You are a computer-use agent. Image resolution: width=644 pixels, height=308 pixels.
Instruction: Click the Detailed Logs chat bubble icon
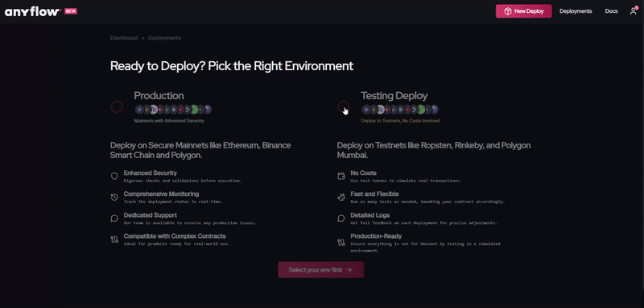pos(341,219)
